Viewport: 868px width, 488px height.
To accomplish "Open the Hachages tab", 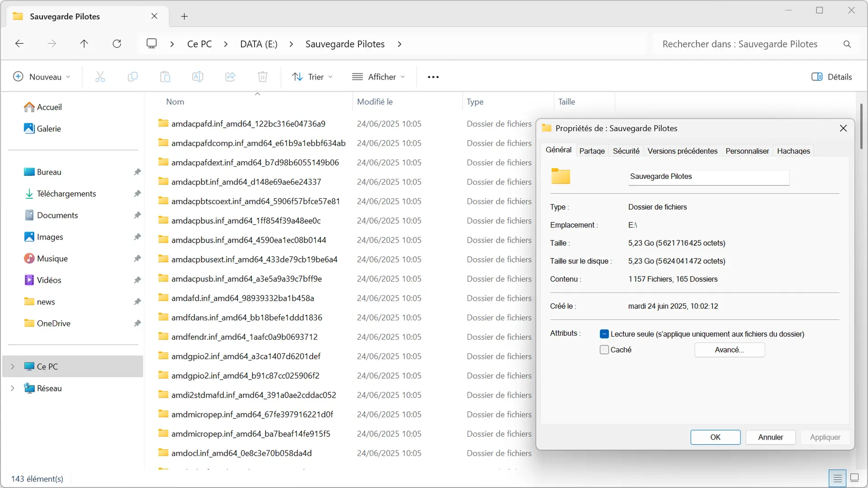I will point(793,151).
